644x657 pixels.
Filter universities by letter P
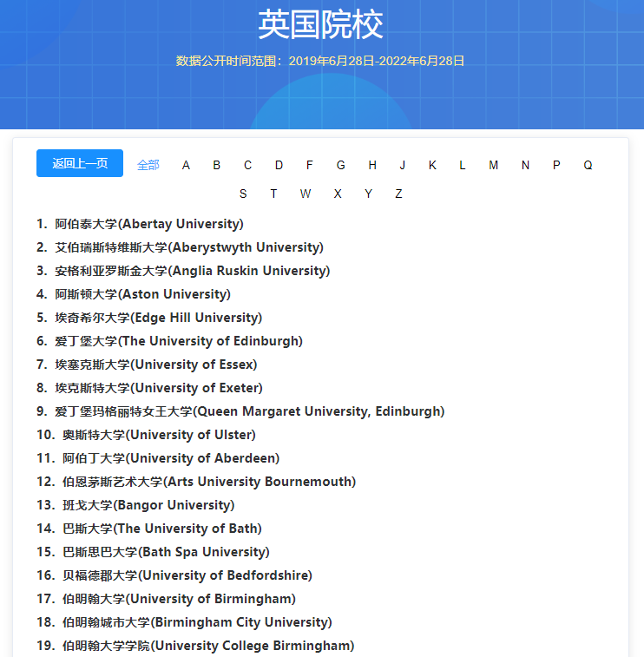tap(556, 165)
